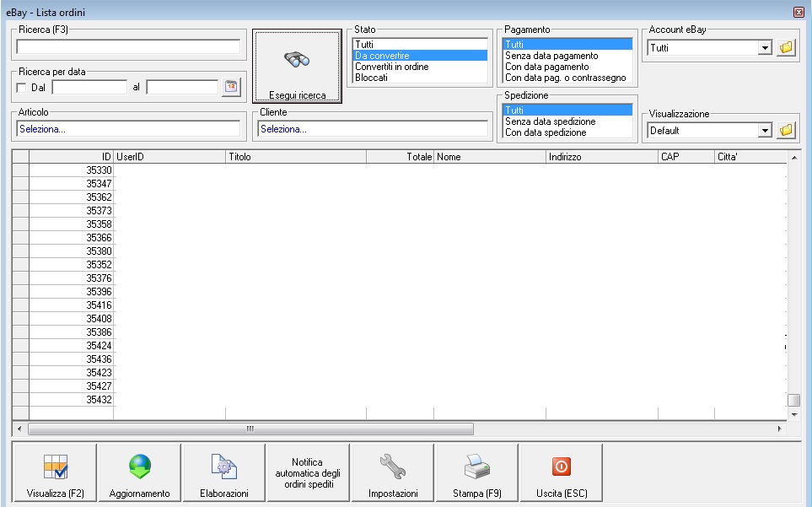Select order row 35376

click(72, 278)
